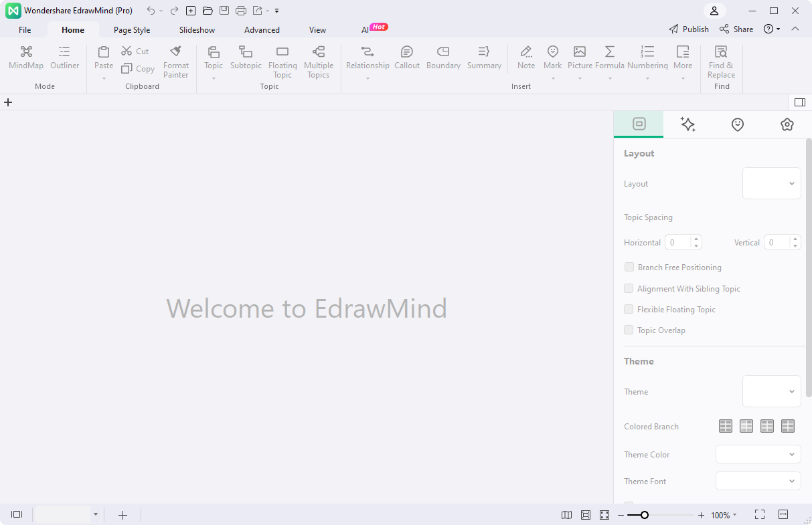Click the Publish button
Screen dimensions: 812x525
(x=688, y=29)
